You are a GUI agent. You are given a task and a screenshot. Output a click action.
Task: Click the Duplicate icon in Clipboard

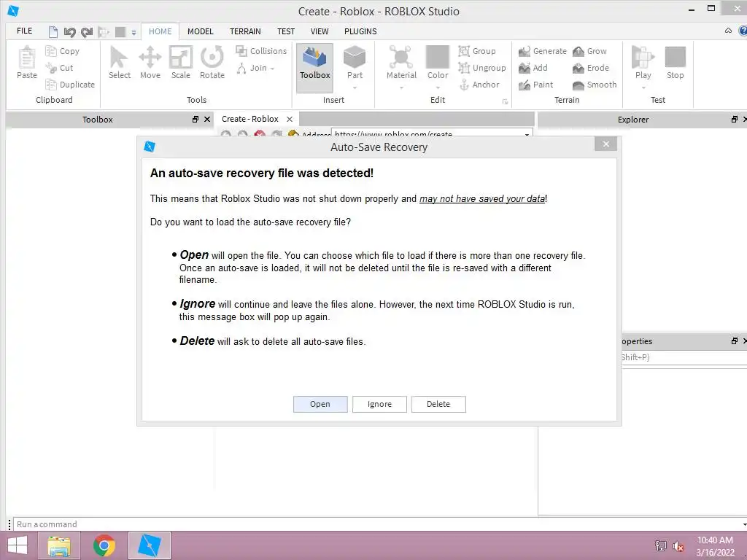coord(50,85)
